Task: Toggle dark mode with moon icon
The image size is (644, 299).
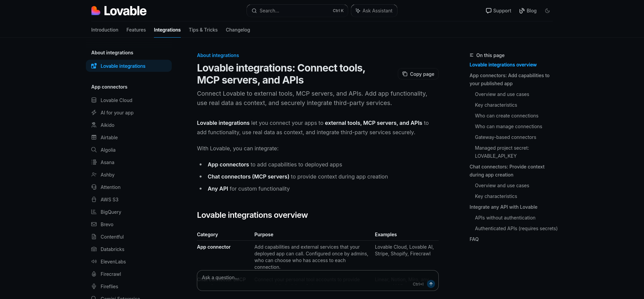Action: (547, 11)
